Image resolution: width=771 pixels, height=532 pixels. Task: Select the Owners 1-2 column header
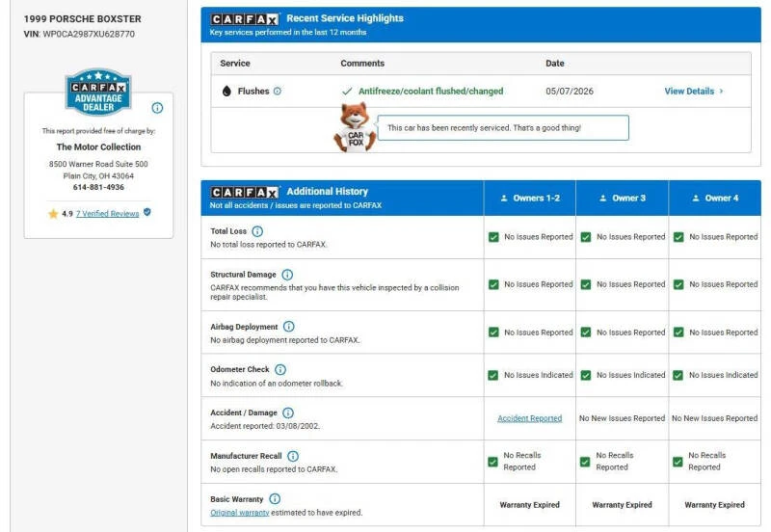tap(529, 199)
